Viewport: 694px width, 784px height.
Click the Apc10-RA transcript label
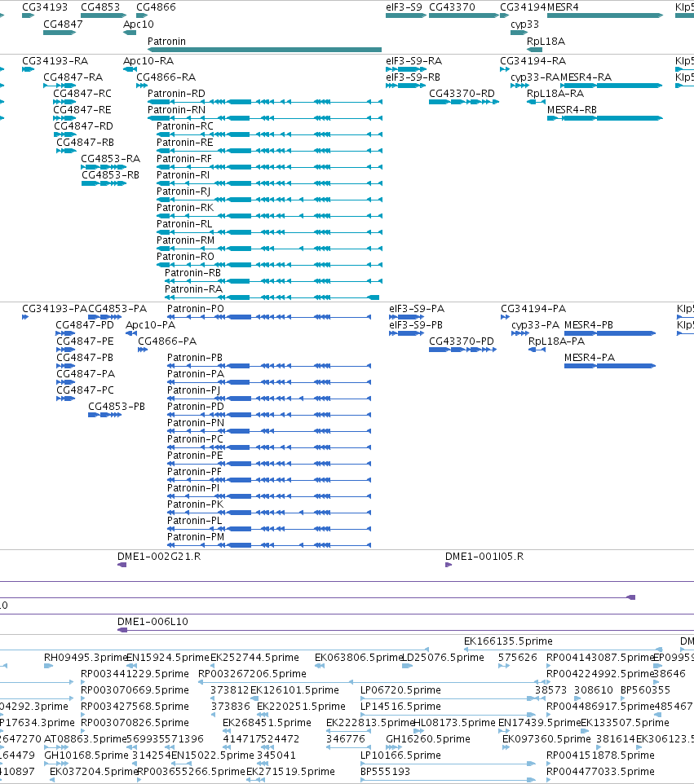pyautogui.click(x=148, y=61)
